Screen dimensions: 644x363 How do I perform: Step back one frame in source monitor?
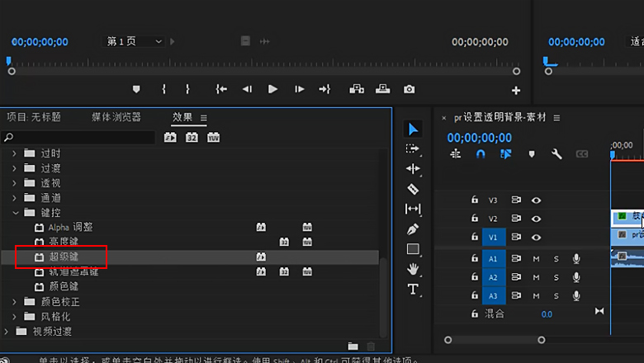click(247, 89)
